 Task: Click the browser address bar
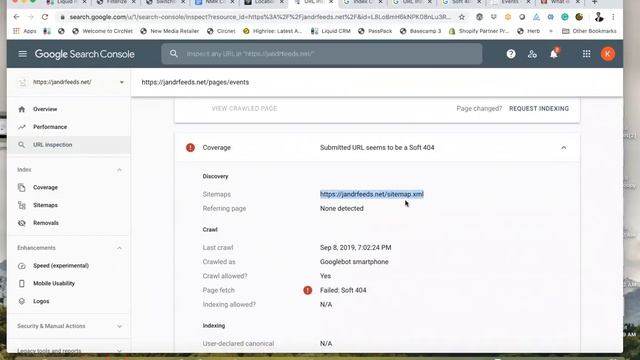(260, 17)
